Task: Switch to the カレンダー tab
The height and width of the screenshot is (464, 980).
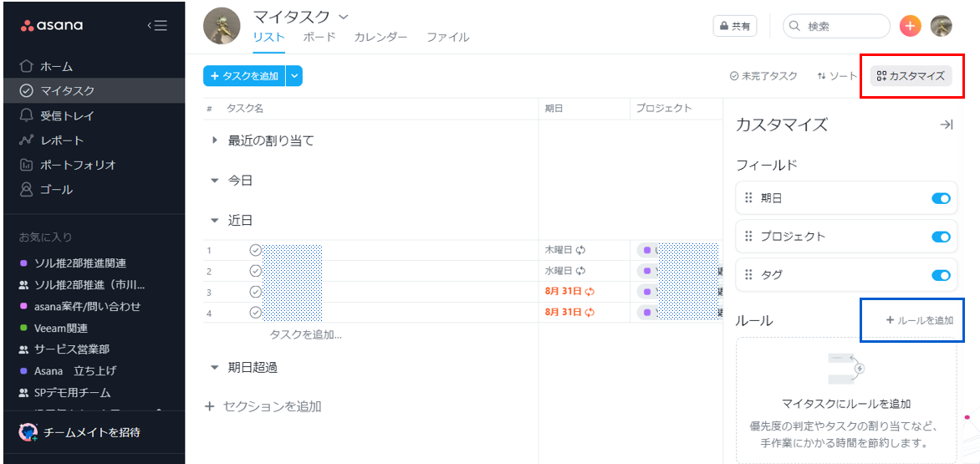Action: coord(380,37)
